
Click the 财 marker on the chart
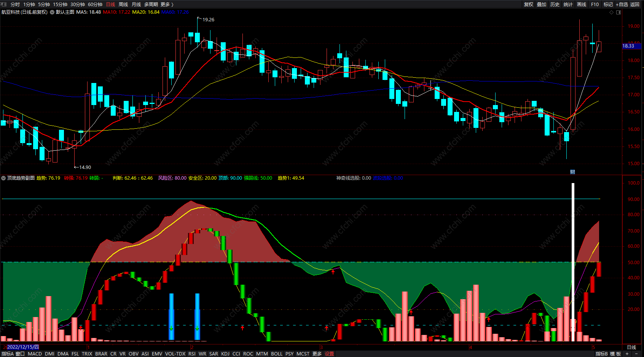coord(572,172)
